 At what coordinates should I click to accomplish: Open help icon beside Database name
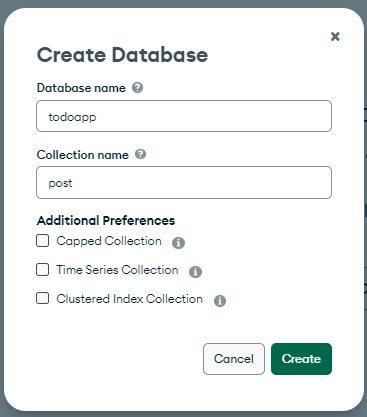(x=137, y=88)
